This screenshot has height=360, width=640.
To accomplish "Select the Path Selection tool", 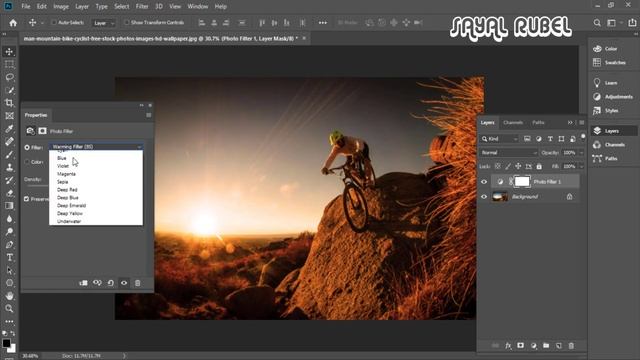I will pyautogui.click(x=9, y=270).
